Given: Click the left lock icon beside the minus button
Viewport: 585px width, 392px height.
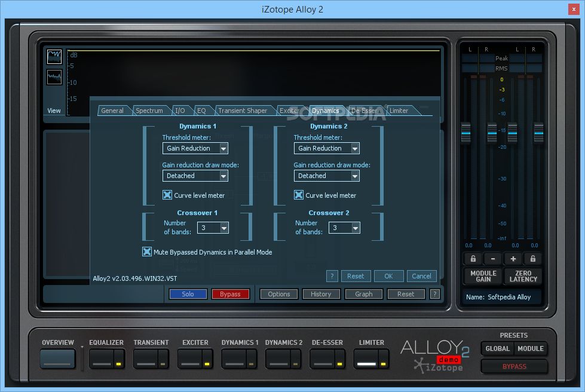Looking at the screenshot, I should (x=473, y=259).
